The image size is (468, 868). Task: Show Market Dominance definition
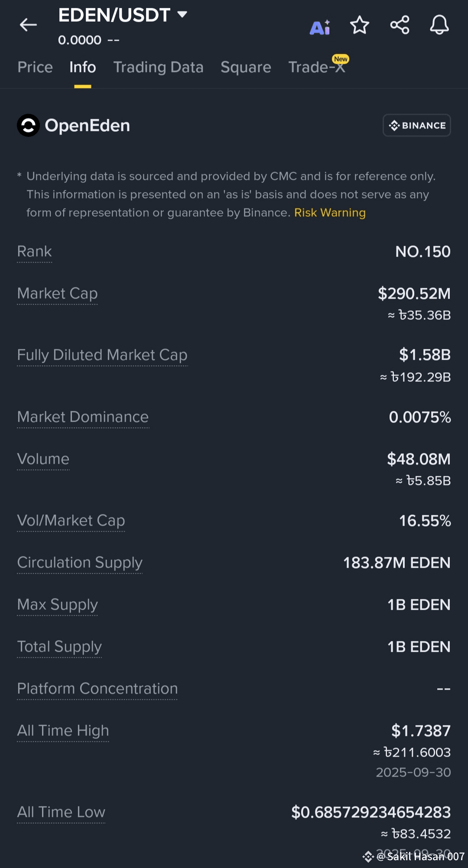[x=83, y=417]
